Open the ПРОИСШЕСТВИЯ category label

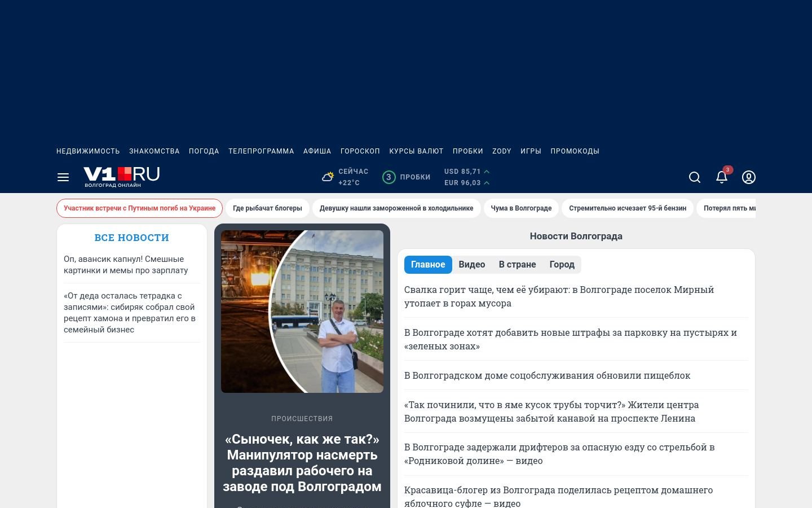coord(302,419)
